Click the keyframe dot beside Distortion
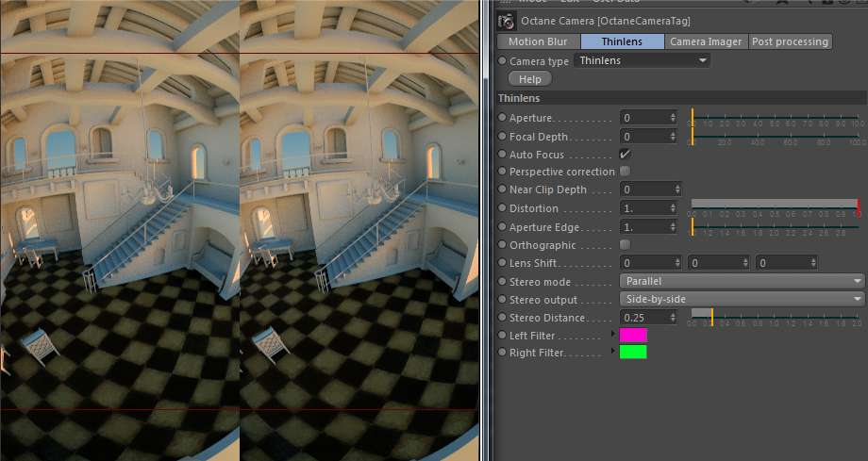Viewport: 868px width, 461px height. point(502,208)
